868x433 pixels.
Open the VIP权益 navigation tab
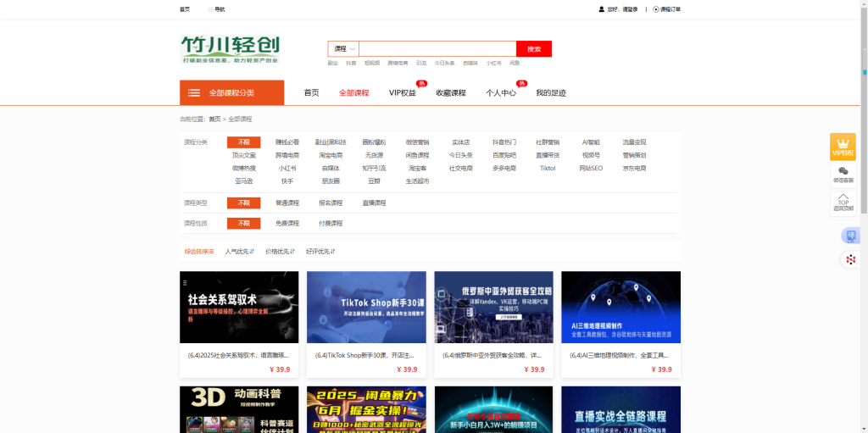403,93
